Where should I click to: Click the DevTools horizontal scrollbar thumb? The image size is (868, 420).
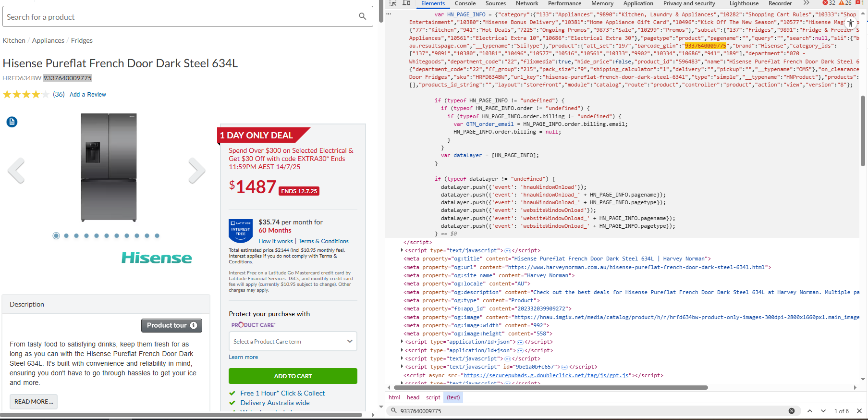tap(550, 387)
